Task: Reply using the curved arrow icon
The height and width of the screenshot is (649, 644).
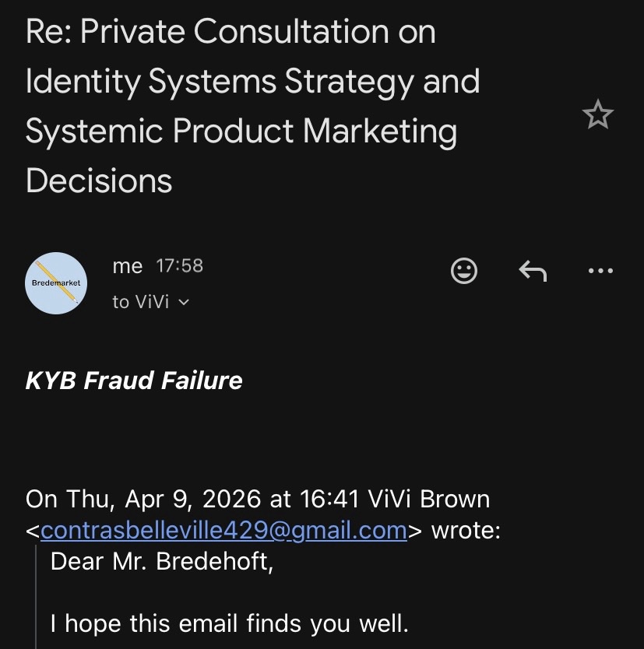Action: [533, 270]
